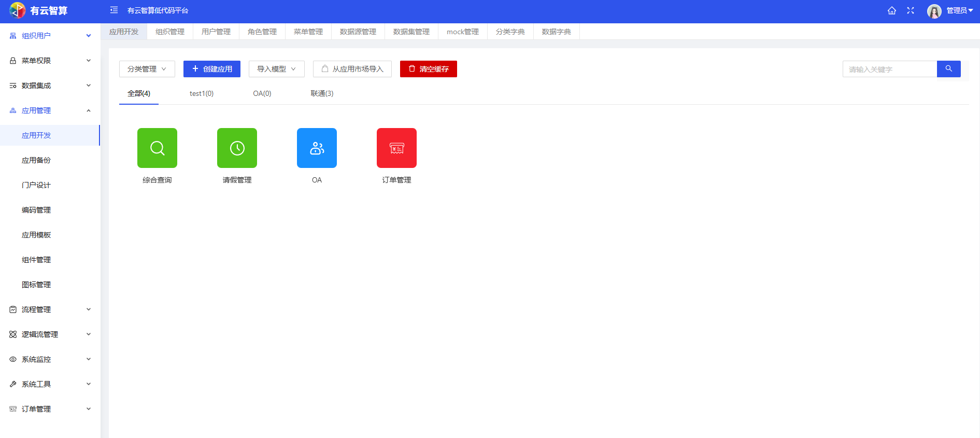The width and height of the screenshot is (980, 438).
Task: Click the administrator avatar picture
Action: pyautogui.click(x=934, y=11)
